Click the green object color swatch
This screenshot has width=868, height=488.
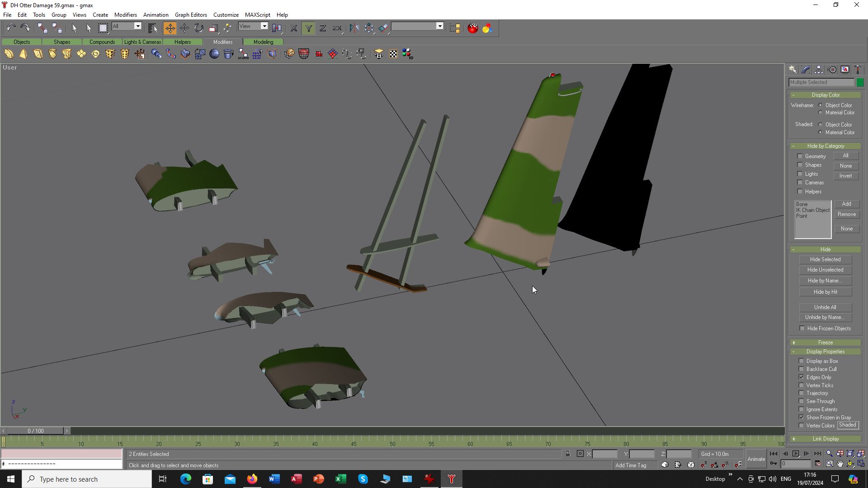click(860, 82)
